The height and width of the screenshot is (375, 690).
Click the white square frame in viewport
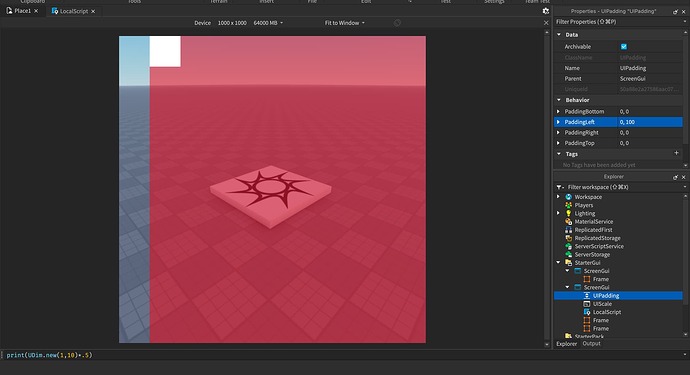(165, 51)
